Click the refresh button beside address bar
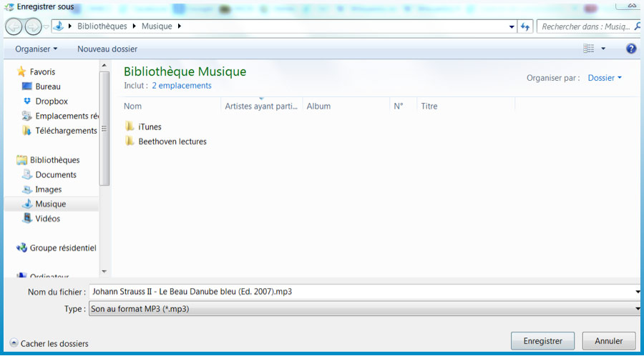The width and height of the screenshot is (644, 356). tap(526, 26)
